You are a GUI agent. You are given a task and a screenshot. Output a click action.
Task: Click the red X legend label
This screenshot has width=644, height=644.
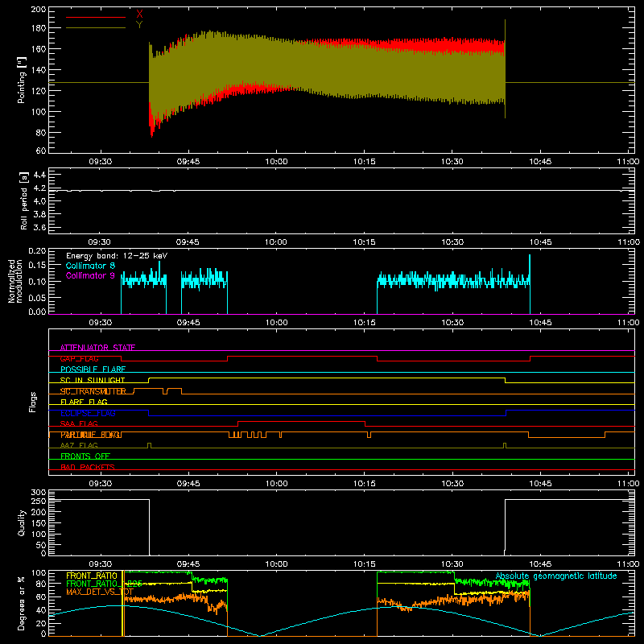point(139,14)
